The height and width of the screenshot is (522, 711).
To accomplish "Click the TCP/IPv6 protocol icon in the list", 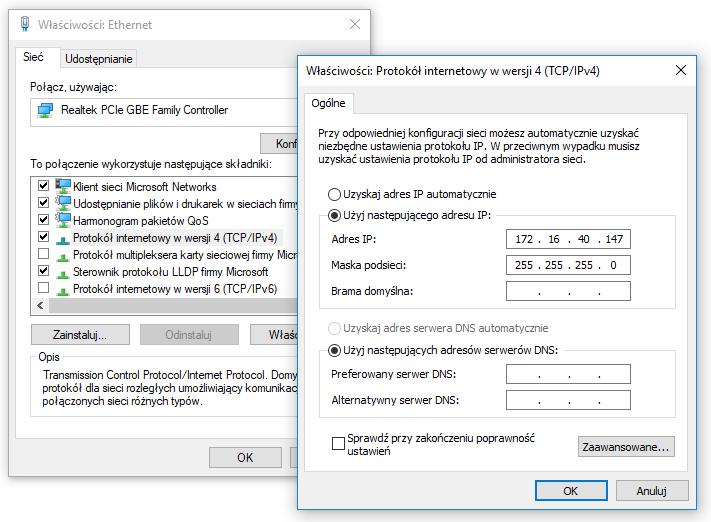I will tap(63, 290).
